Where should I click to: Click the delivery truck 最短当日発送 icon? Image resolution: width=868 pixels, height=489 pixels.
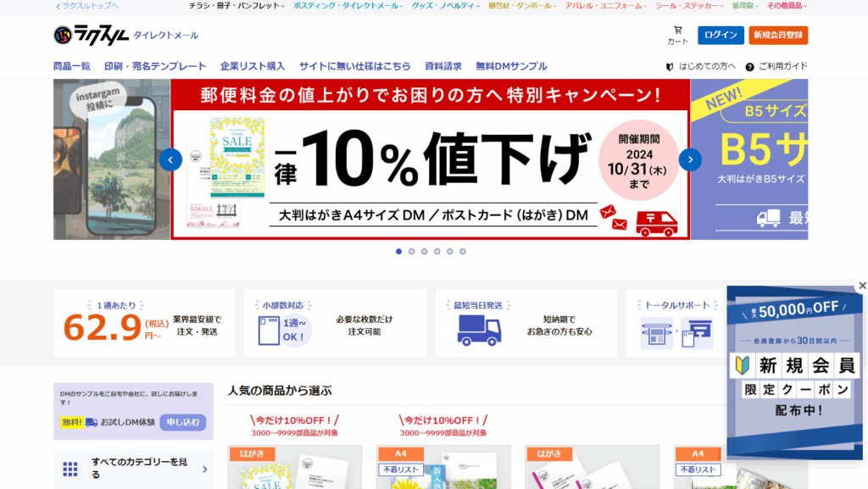coord(479,329)
